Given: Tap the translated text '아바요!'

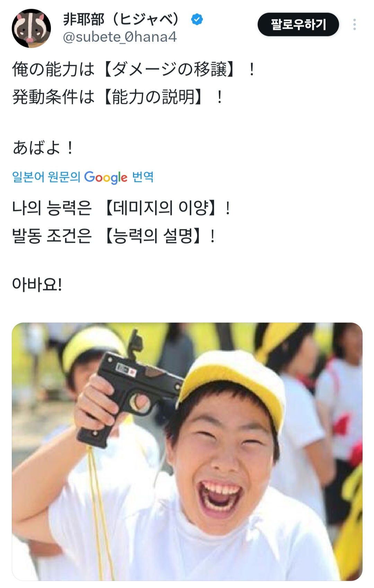Looking at the screenshot, I should pyautogui.click(x=37, y=284).
